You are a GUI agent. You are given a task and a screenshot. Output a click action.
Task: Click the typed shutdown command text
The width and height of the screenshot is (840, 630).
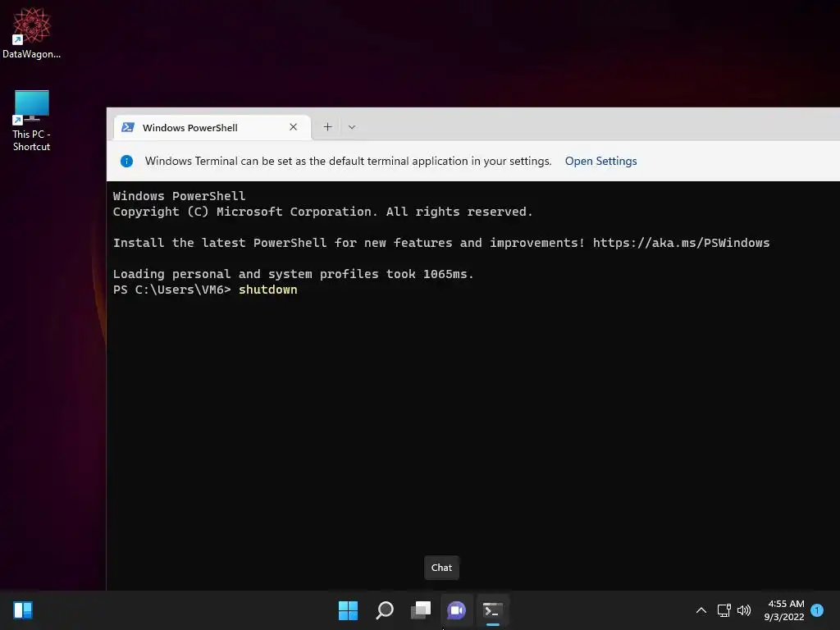pyautogui.click(x=268, y=290)
